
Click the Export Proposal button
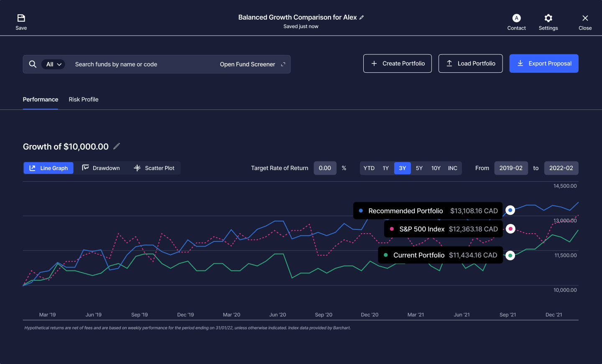point(543,64)
